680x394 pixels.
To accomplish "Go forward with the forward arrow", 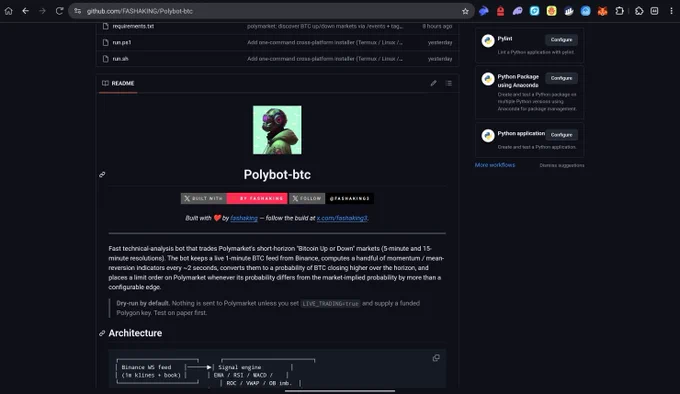I will point(42,11).
